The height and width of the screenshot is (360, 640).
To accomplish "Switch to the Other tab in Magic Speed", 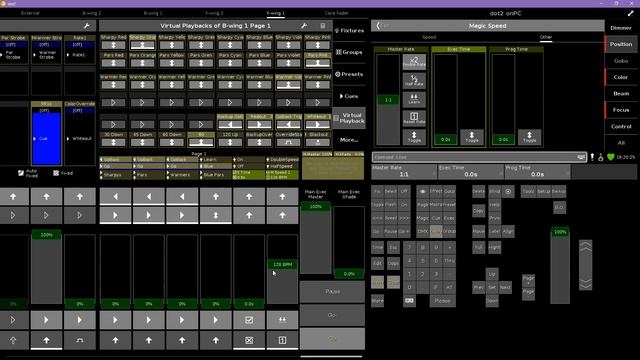I will [x=546, y=37].
